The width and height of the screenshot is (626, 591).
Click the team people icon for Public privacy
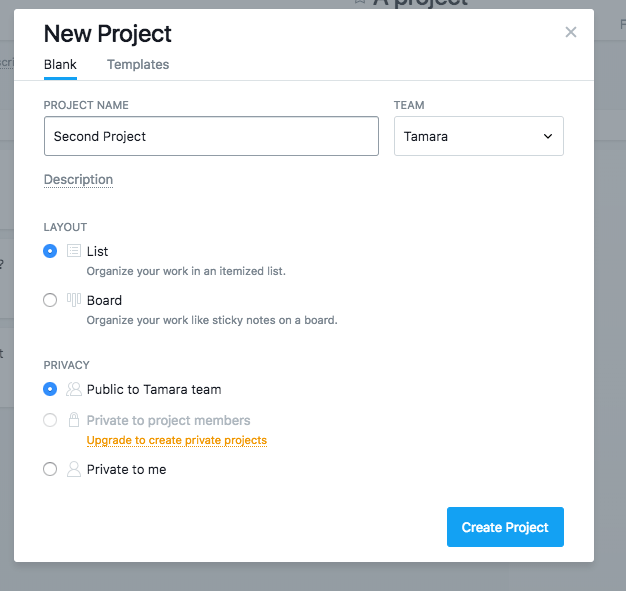[x=74, y=389]
